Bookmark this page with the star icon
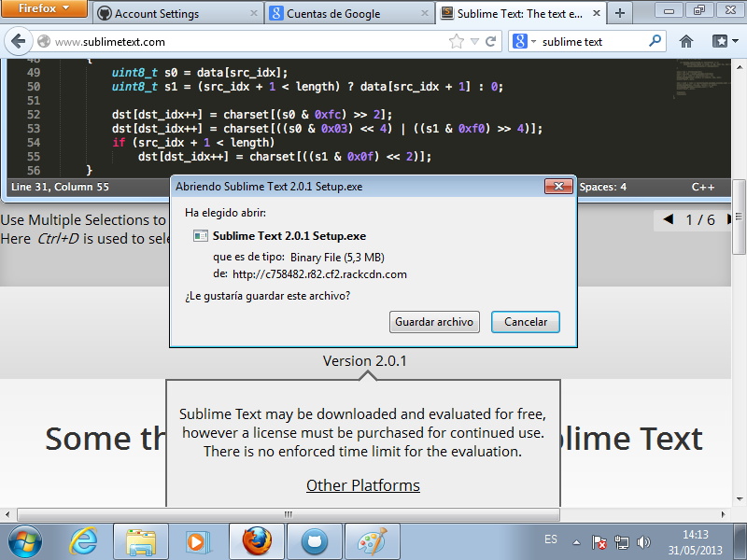 coord(457,41)
